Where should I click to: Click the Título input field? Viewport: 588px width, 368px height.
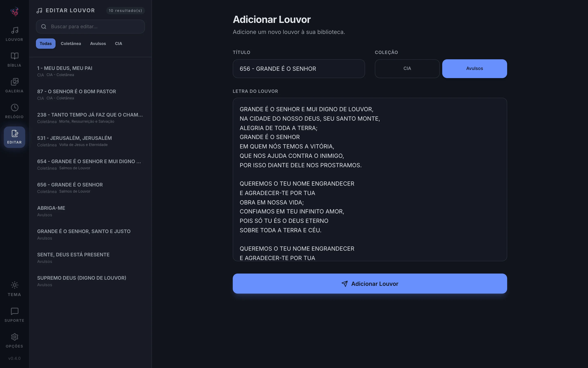coord(299,69)
